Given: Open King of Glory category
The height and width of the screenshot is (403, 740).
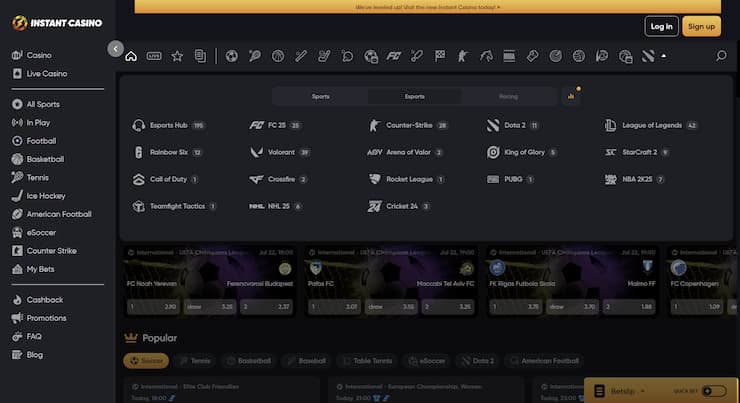Looking at the screenshot, I should click(522, 152).
